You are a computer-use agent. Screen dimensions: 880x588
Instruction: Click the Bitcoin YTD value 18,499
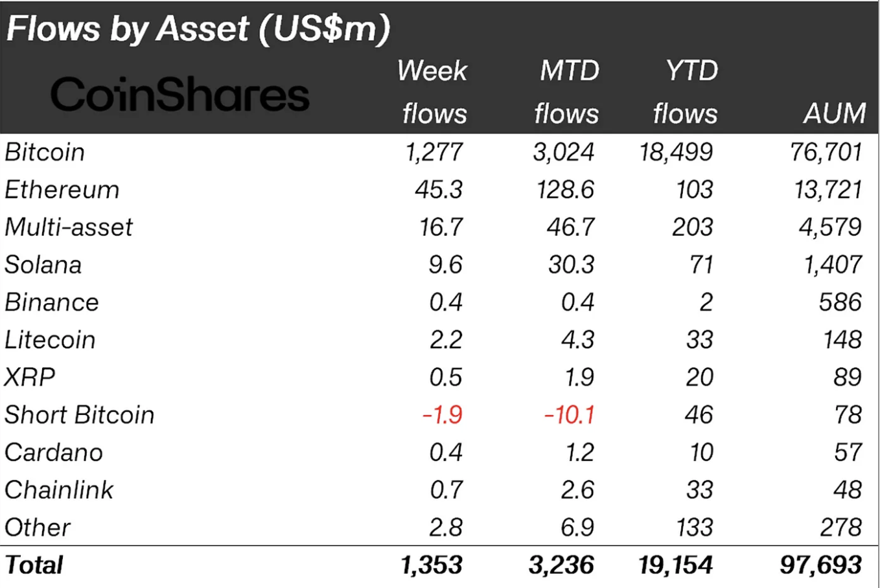tap(676, 152)
